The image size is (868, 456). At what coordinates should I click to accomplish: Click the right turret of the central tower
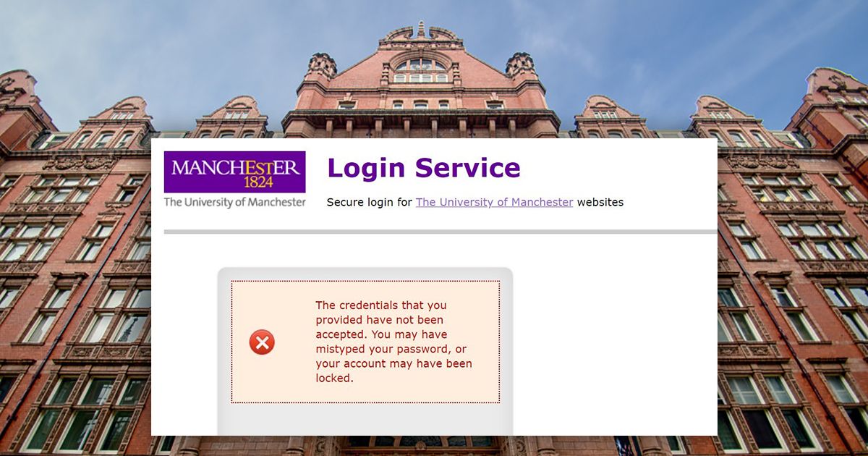pos(520,67)
